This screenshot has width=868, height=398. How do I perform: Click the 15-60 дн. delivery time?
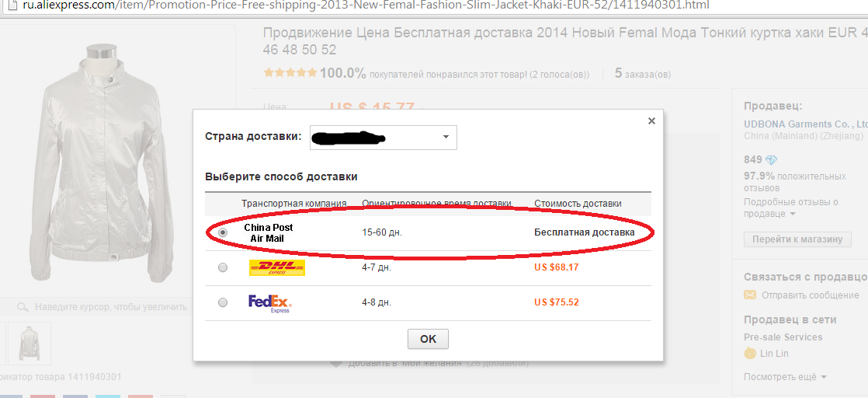pyautogui.click(x=382, y=232)
